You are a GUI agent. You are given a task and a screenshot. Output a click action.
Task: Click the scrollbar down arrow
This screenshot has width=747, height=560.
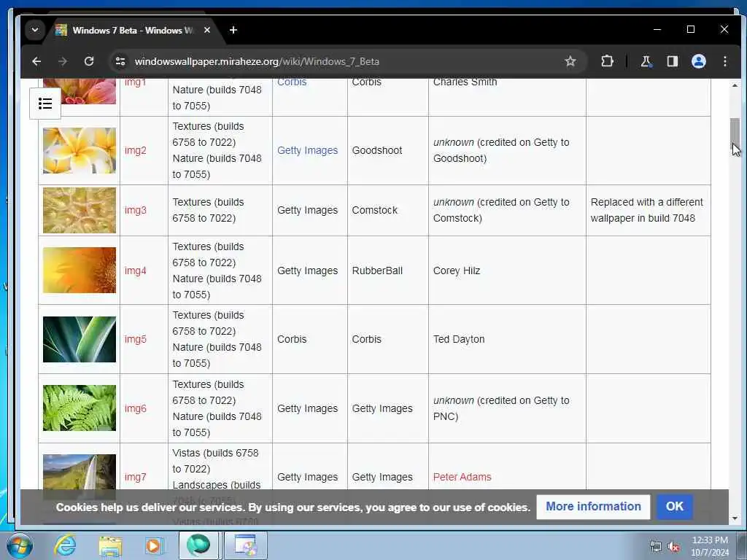[x=735, y=518]
